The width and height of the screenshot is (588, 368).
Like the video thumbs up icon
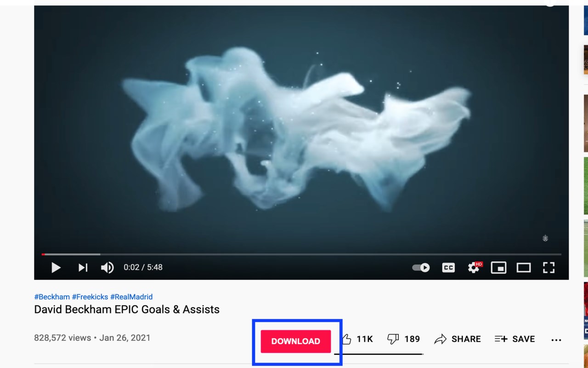pyautogui.click(x=347, y=339)
